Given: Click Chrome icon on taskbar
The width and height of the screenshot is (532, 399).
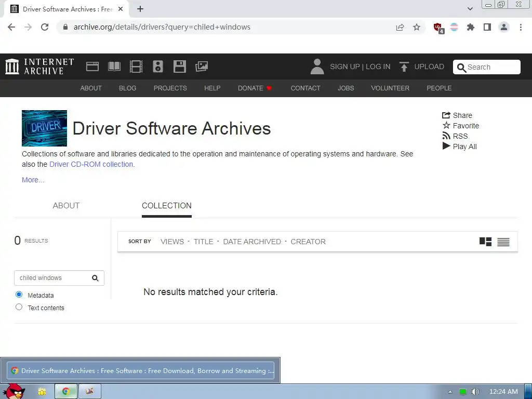Looking at the screenshot, I should (x=66, y=391).
